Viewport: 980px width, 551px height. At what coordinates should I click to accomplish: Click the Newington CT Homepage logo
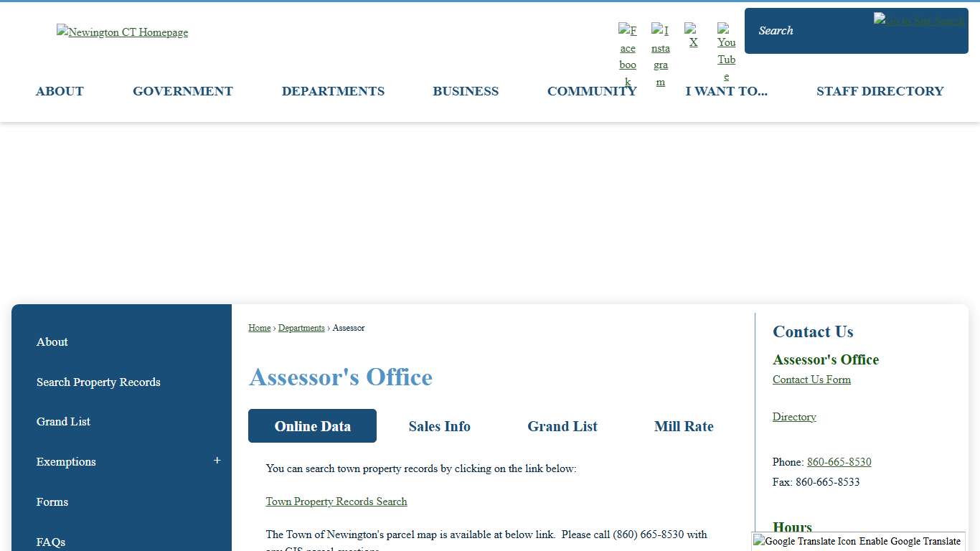tap(122, 32)
